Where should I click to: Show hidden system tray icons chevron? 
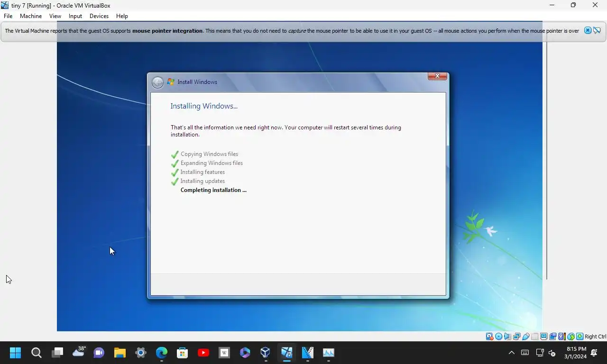click(x=511, y=353)
